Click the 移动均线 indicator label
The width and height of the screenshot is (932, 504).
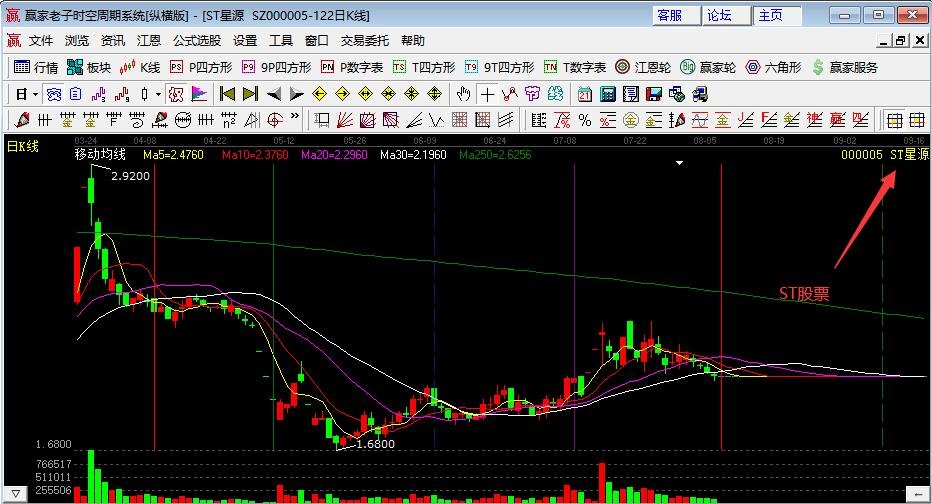coord(100,155)
